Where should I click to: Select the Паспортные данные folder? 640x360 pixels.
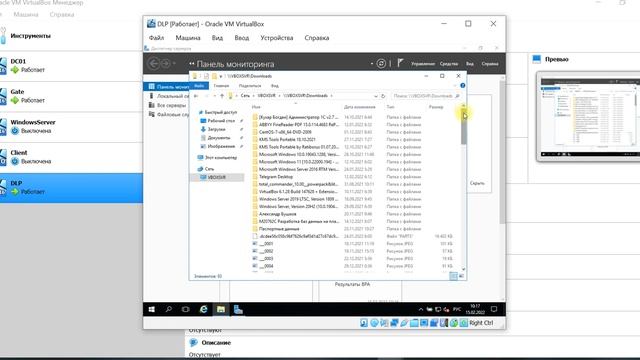[279, 229]
